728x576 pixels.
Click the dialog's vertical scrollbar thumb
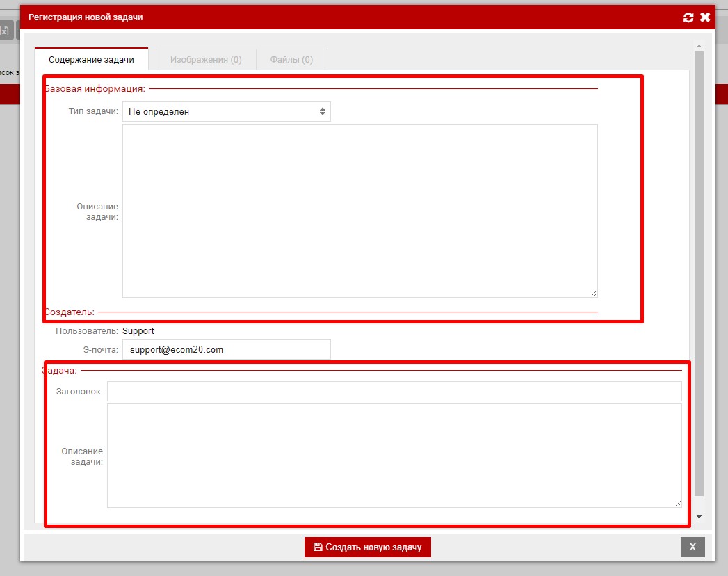point(699,271)
